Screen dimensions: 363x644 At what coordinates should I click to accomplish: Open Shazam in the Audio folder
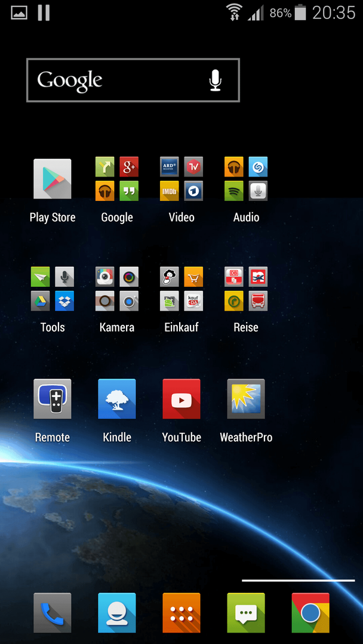click(x=258, y=166)
